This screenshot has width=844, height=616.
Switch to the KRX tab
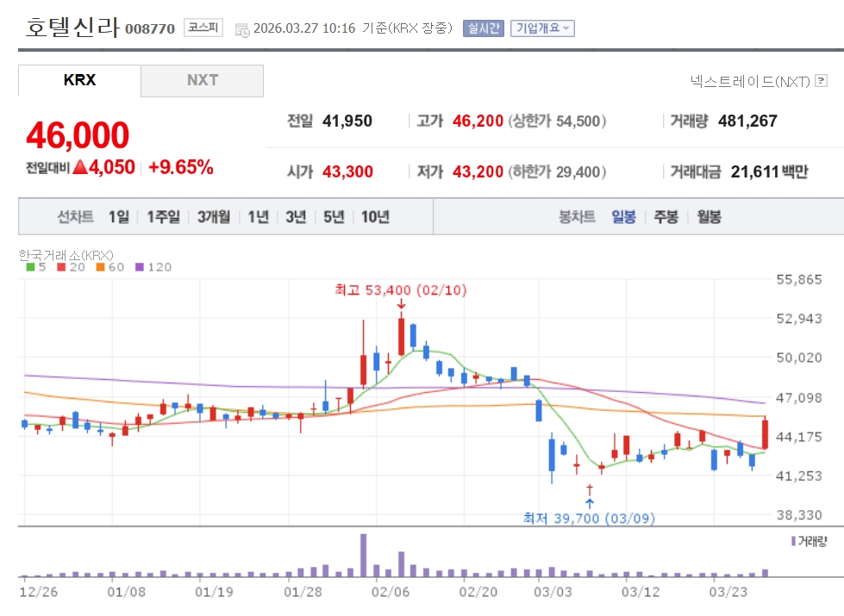[79, 80]
